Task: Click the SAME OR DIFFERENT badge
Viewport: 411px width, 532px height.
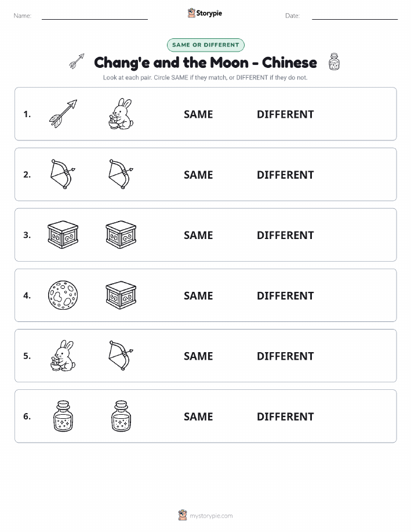Action: pyautogui.click(x=205, y=45)
